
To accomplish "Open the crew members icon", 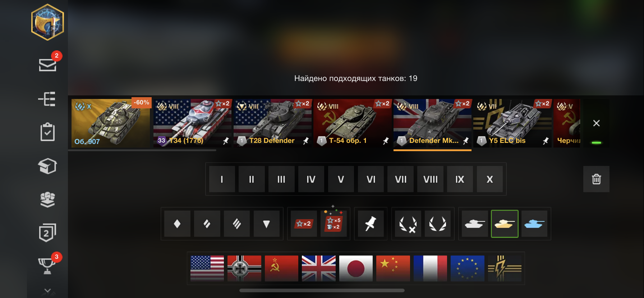I will coord(47,199).
